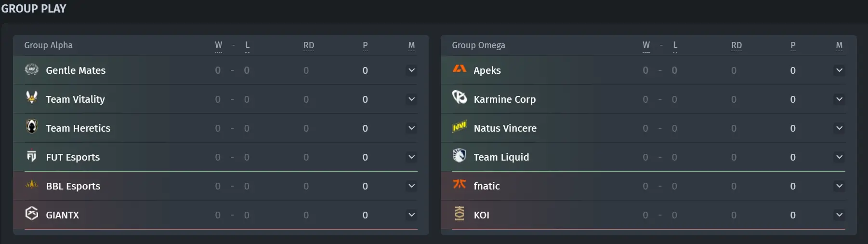Expand the KOI row chevron
Screen dimensions: 868x244
[839, 215]
